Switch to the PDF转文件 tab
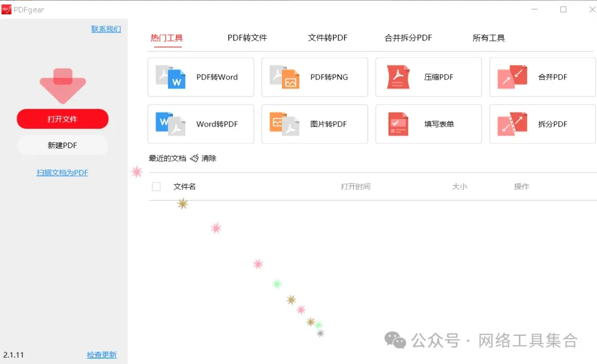 click(247, 38)
